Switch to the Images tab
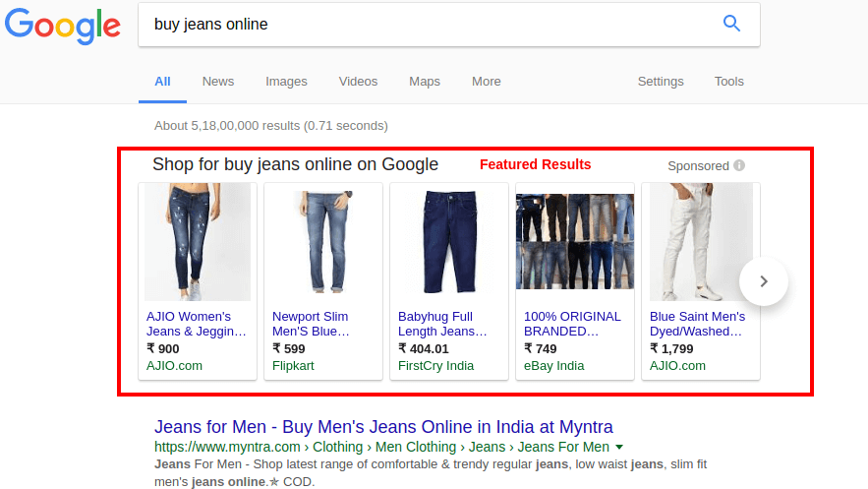 pyautogui.click(x=286, y=82)
